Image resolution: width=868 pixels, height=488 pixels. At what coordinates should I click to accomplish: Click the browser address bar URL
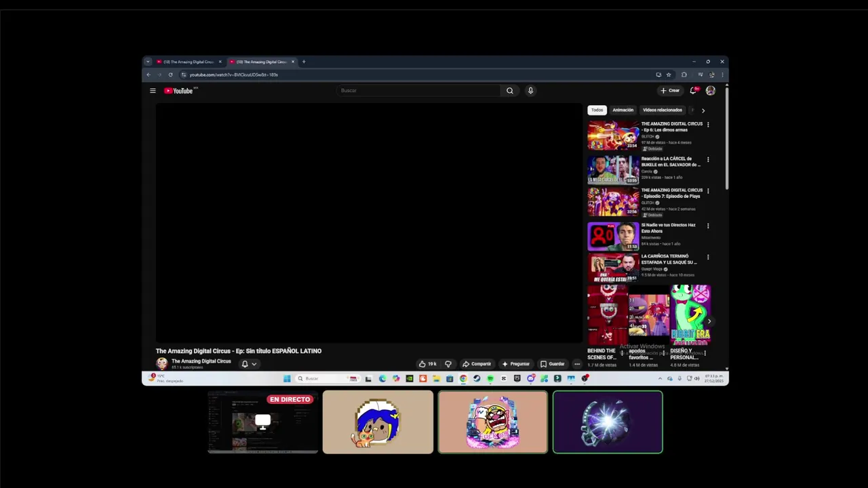coord(234,75)
